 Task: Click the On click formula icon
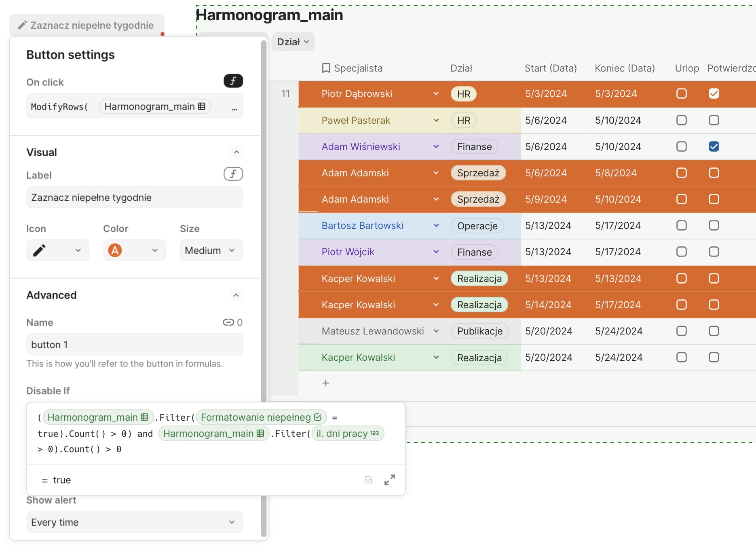tap(233, 81)
